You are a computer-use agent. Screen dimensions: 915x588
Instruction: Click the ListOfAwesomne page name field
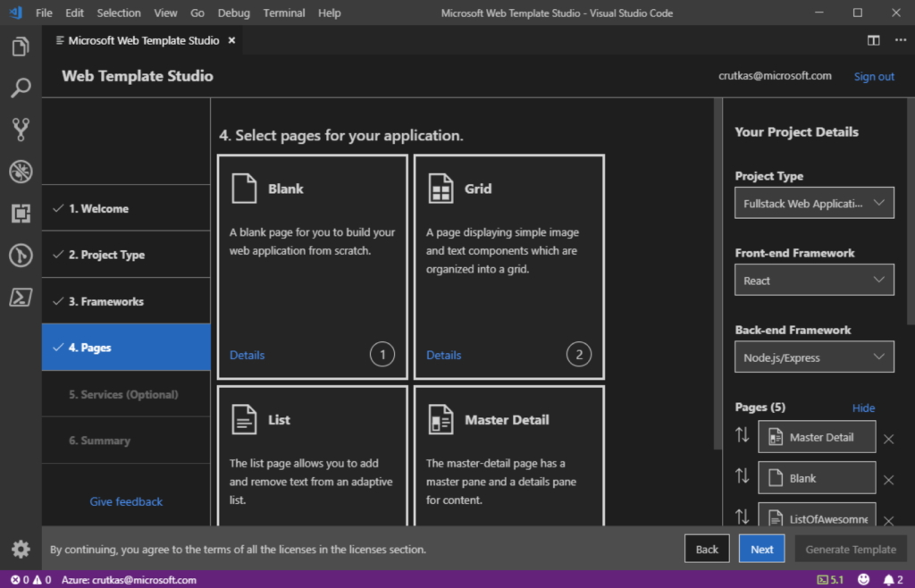point(817,515)
